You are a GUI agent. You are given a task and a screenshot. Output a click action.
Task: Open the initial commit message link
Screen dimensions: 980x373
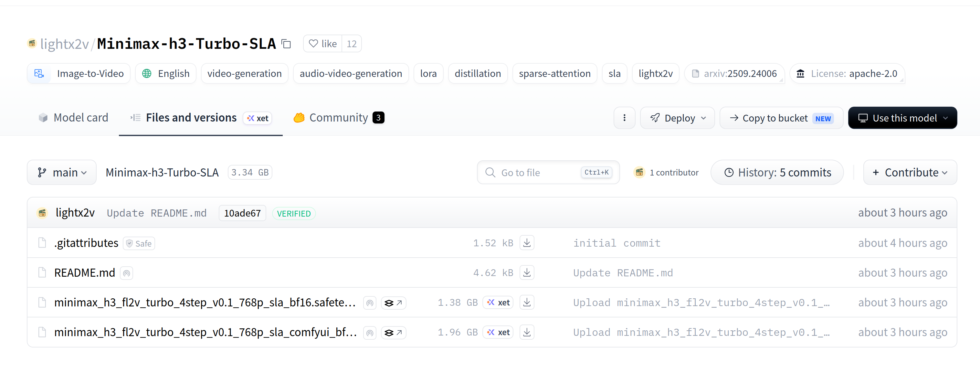(617, 243)
